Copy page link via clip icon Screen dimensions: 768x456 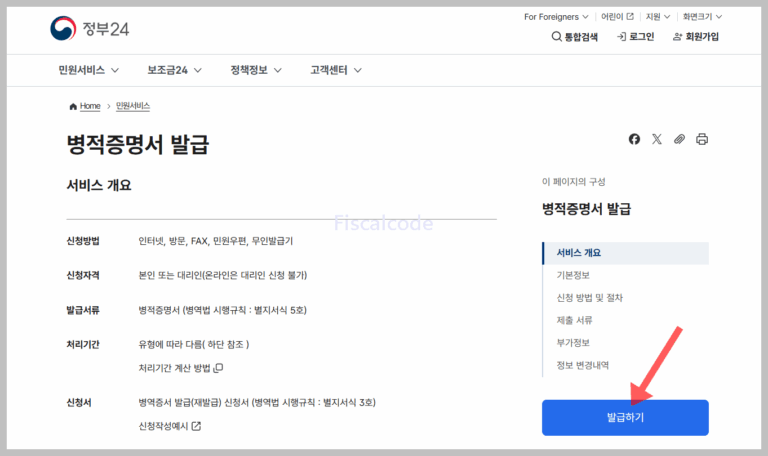coord(679,139)
